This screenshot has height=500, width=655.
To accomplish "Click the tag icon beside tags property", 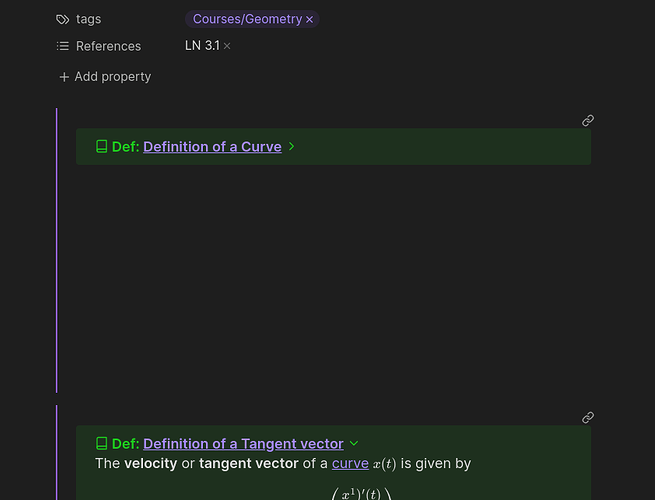I will [x=63, y=19].
